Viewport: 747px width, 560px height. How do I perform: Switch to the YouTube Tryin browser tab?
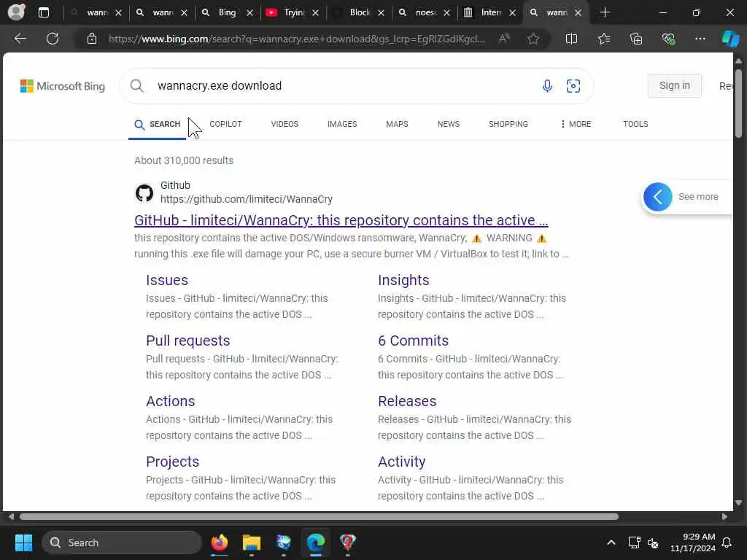coord(293,12)
